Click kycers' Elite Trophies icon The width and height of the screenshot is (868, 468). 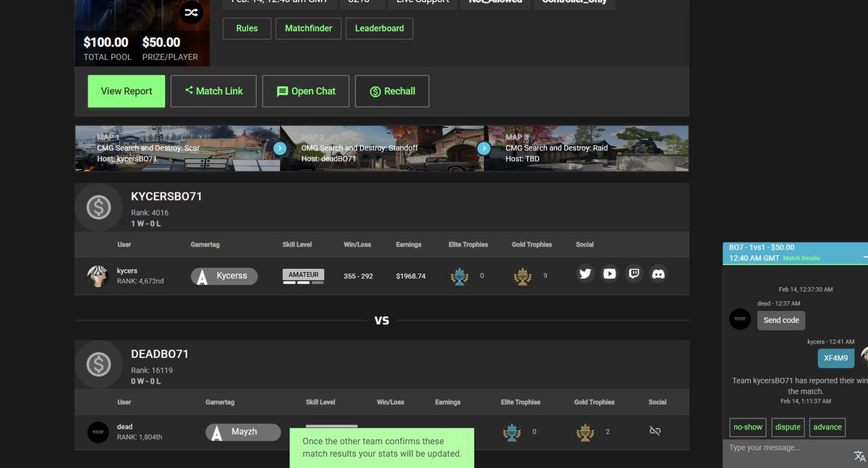459,276
